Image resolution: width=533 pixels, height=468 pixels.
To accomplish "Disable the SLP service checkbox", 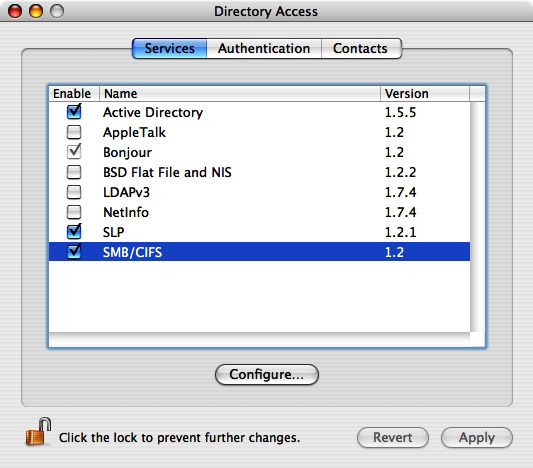I will click(74, 231).
